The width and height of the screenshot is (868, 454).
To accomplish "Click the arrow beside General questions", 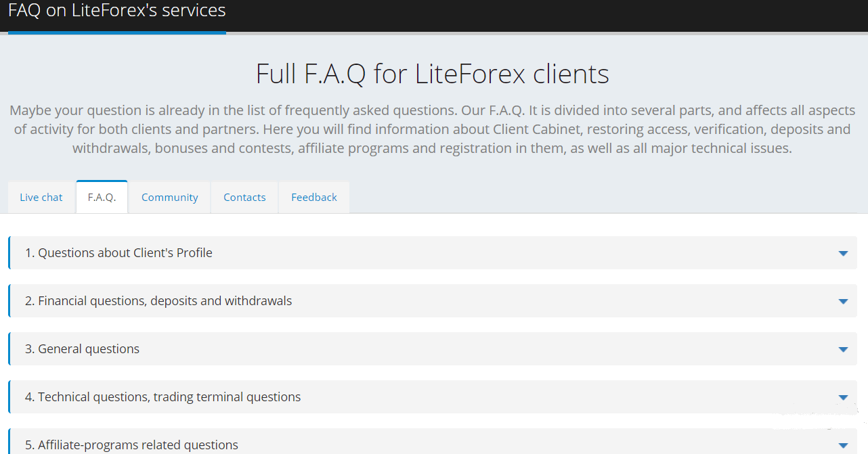I will tap(843, 349).
